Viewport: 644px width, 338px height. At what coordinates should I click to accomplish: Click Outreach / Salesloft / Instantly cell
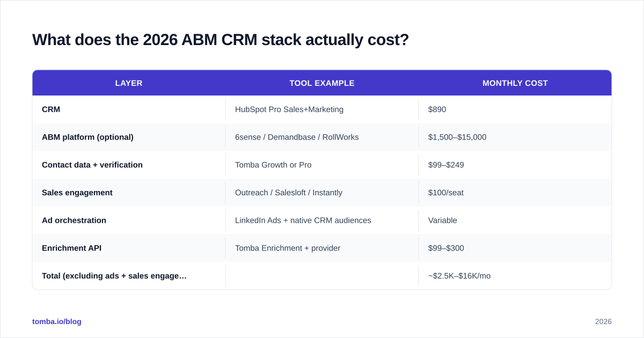click(289, 193)
